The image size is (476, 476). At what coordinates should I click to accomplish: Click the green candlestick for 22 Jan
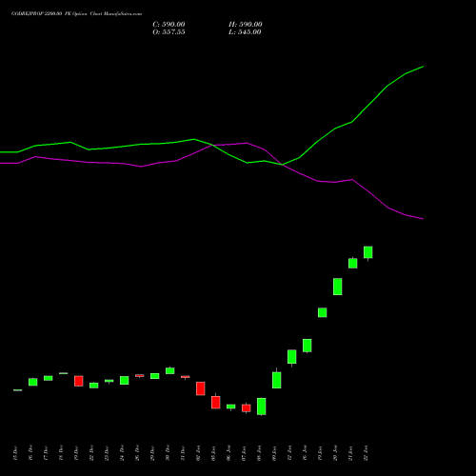click(x=368, y=252)
